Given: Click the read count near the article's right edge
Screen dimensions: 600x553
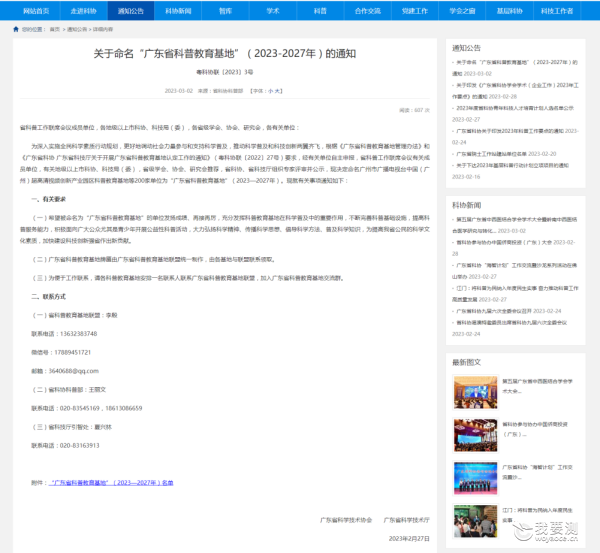Looking at the screenshot, I should [x=414, y=110].
